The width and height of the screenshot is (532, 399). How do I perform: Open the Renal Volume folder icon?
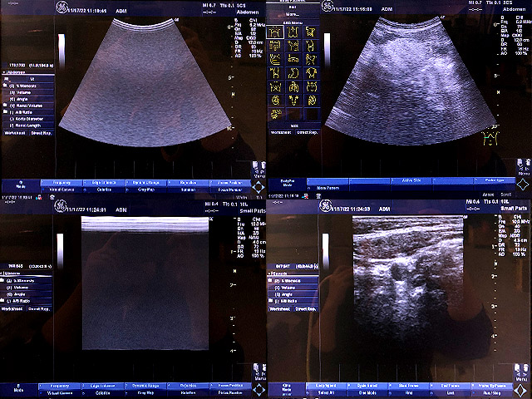tap(5, 106)
